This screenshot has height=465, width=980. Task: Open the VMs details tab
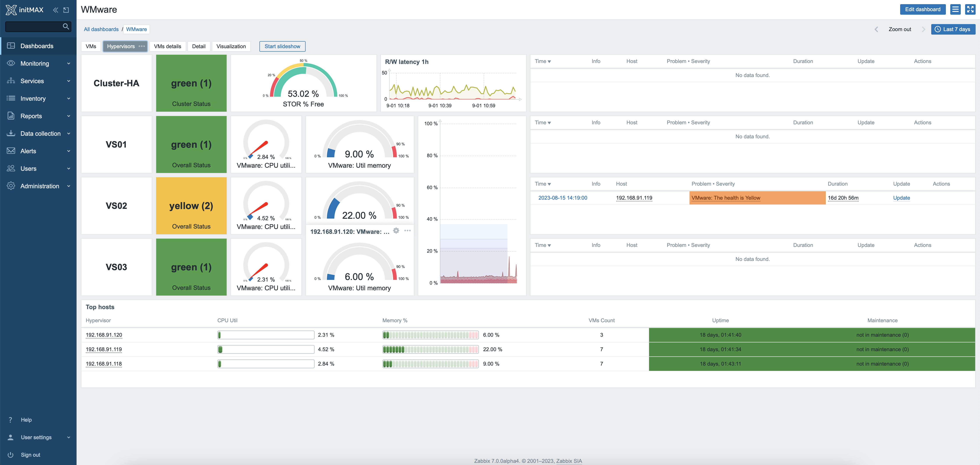pos(167,46)
